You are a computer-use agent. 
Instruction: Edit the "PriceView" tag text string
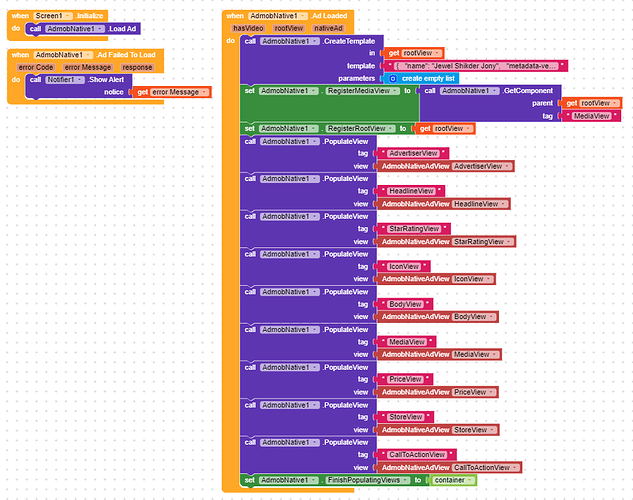tap(405, 379)
